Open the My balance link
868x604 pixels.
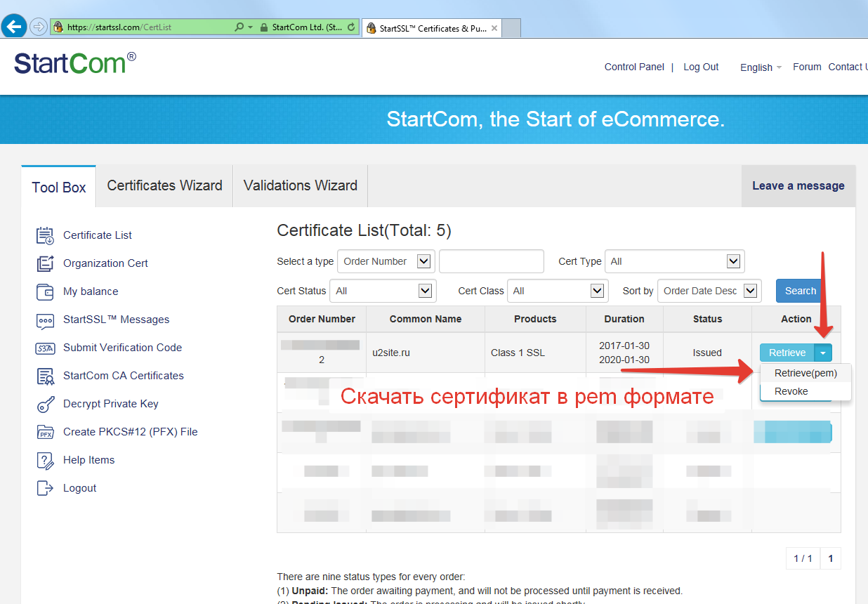pos(91,291)
